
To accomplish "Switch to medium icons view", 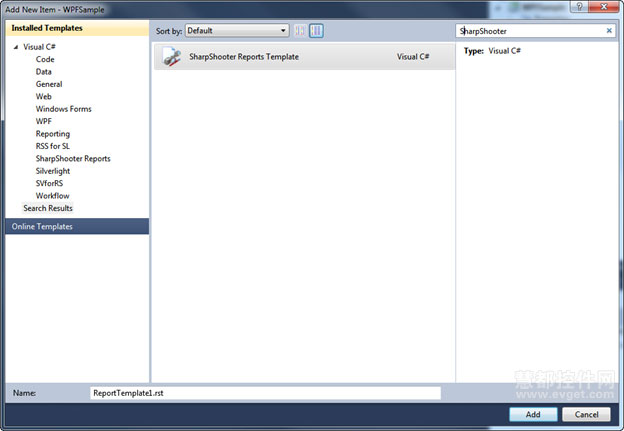I will pyautogui.click(x=316, y=31).
